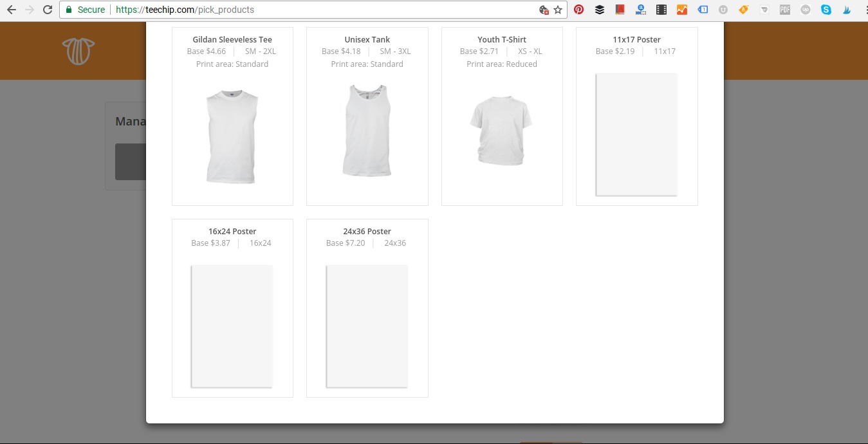Click the film strip extension icon

(661, 10)
